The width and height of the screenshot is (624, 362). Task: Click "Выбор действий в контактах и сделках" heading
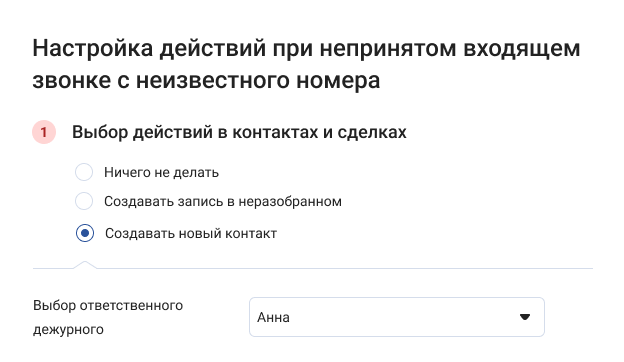239,132
